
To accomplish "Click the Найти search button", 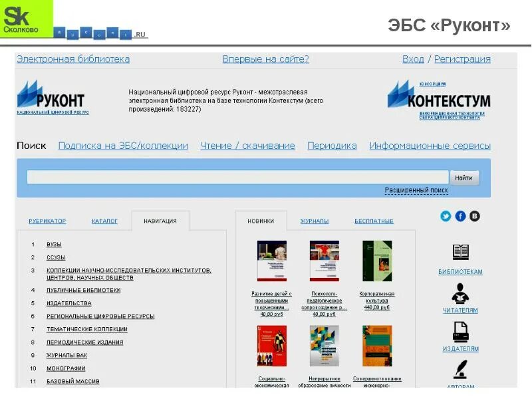I will point(464,178).
